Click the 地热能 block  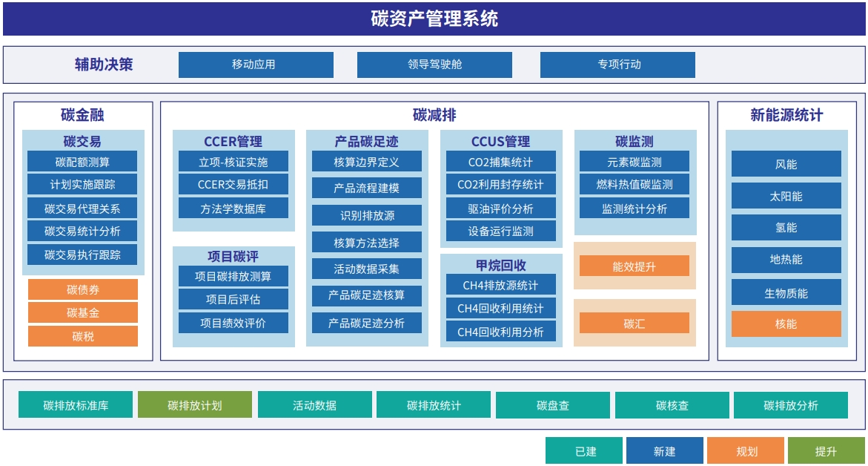click(786, 259)
